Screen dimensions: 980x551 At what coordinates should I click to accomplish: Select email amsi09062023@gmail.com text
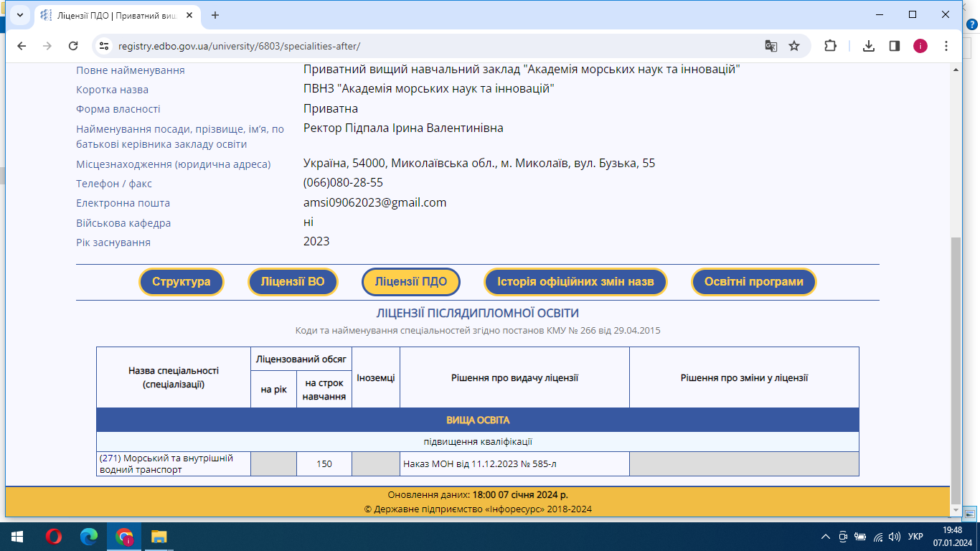tap(375, 203)
